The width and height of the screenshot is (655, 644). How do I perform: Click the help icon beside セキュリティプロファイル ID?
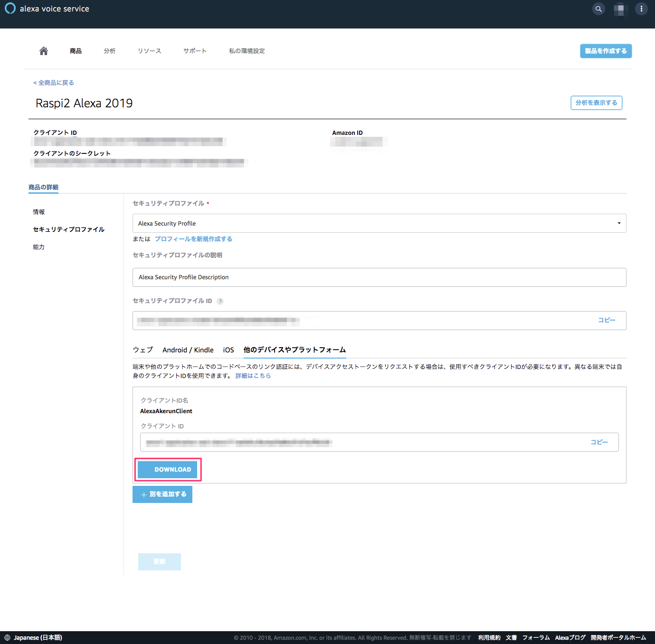[x=220, y=301]
